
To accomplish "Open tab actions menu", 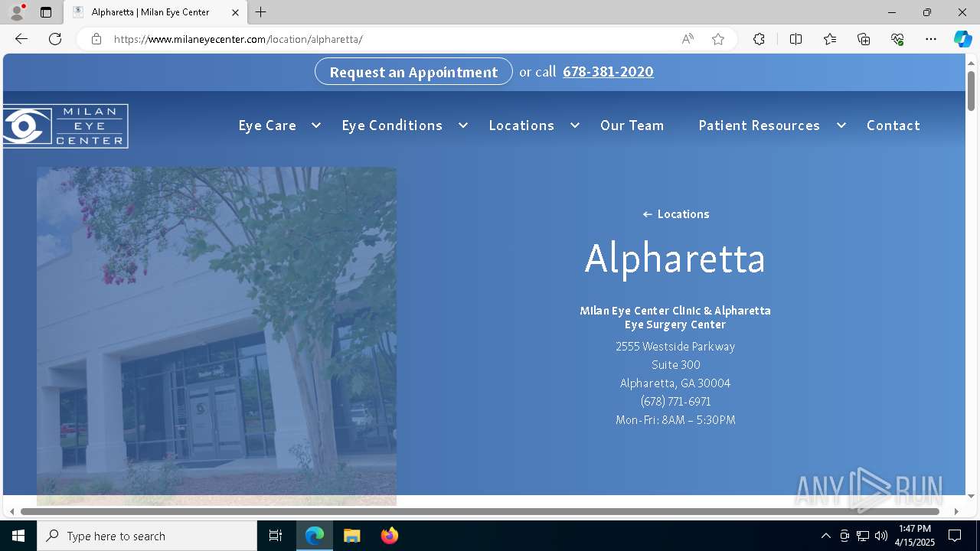I will coord(46,12).
